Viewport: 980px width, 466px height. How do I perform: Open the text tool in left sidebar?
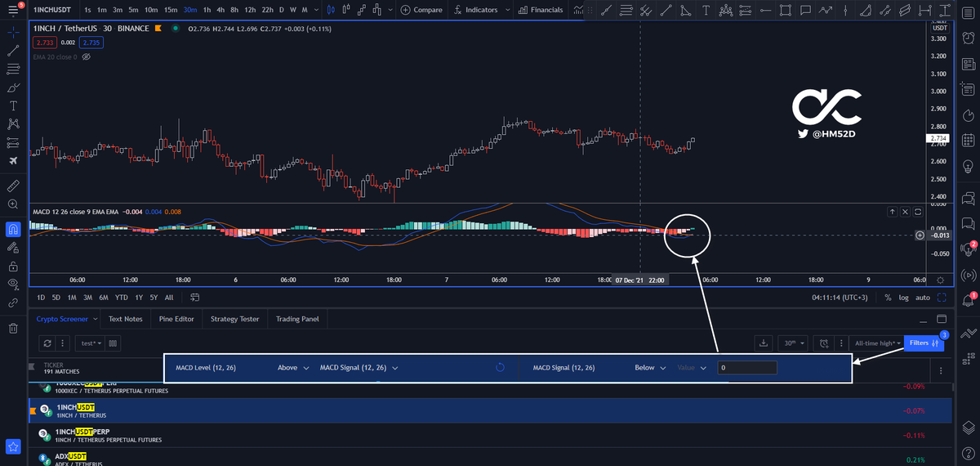coord(13,105)
